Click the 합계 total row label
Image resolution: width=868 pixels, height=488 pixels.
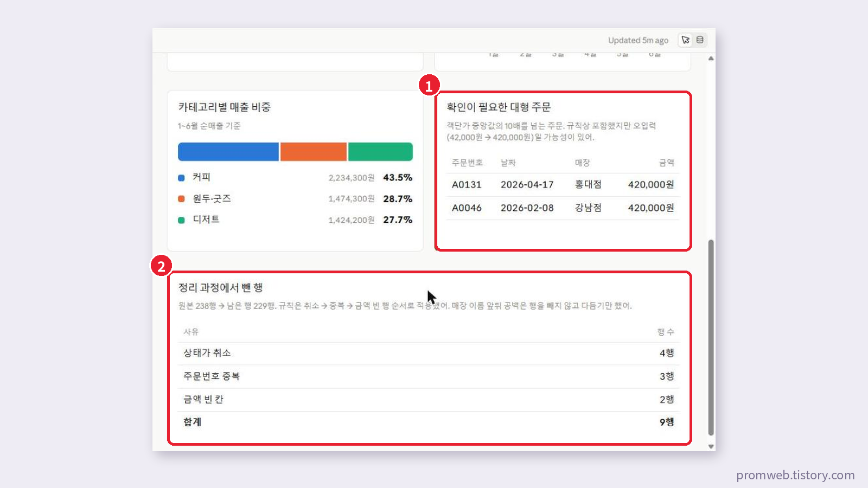(192, 422)
